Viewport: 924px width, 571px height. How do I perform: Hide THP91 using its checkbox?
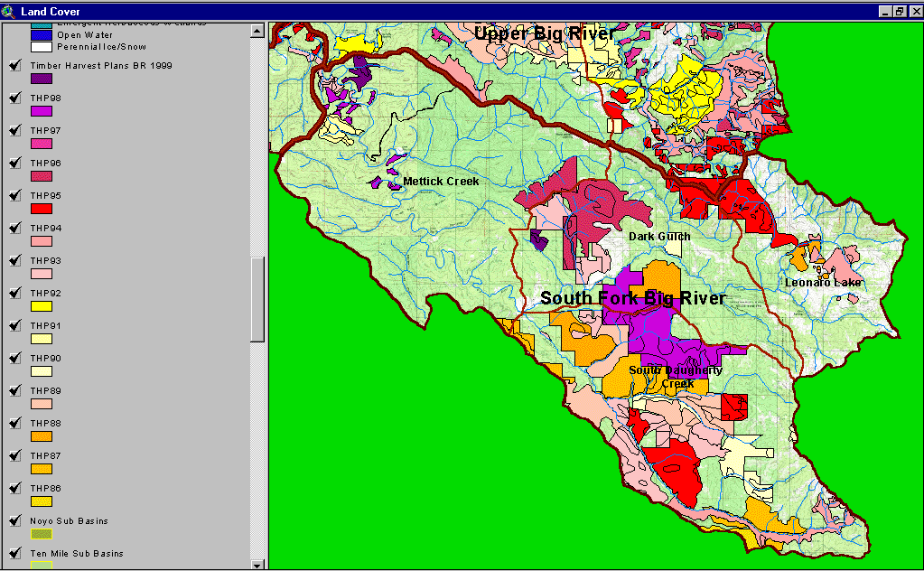click(x=15, y=324)
